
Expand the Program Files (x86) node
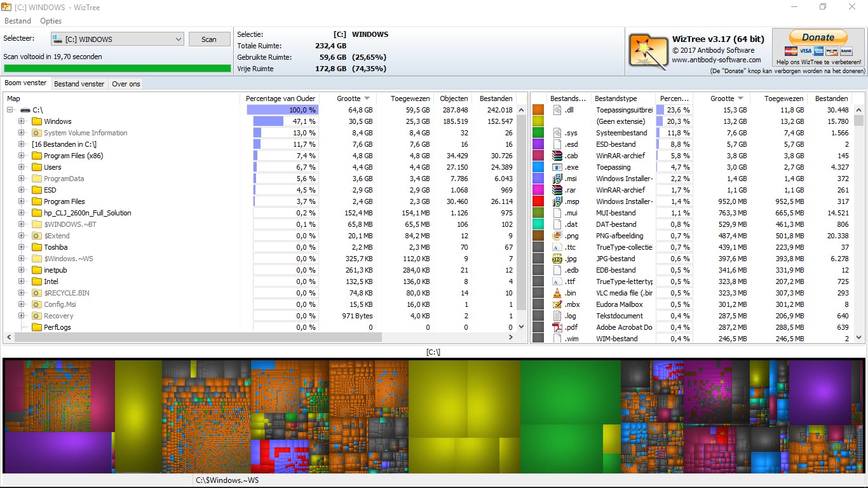tap(22, 156)
